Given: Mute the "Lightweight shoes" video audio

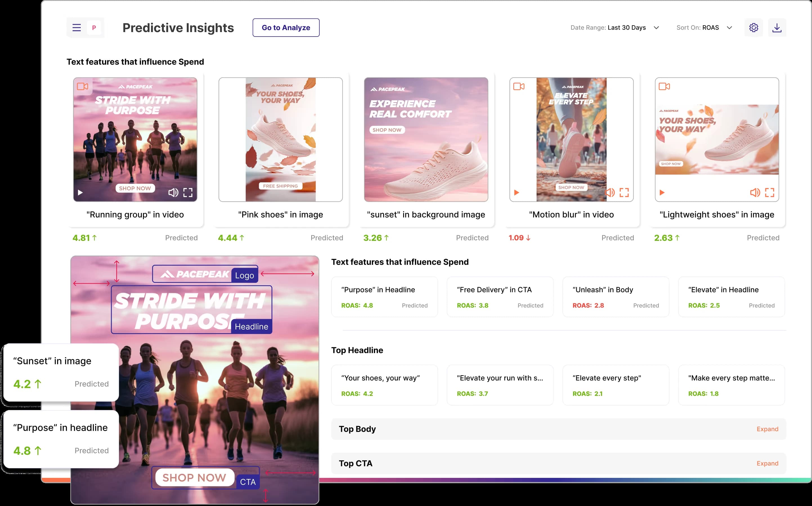Looking at the screenshot, I should point(755,192).
